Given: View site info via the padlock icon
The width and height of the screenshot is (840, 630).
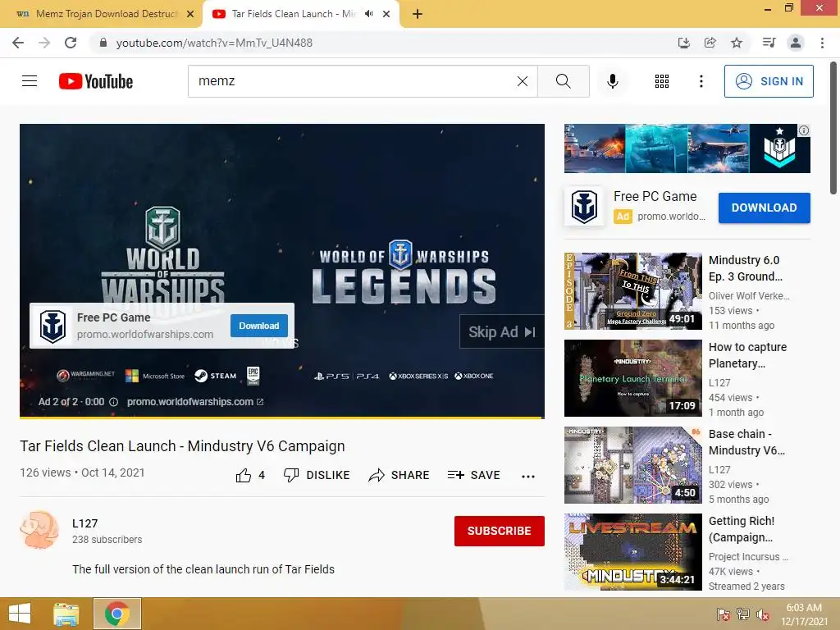Looking at the screenshot, I should (103, 43).
